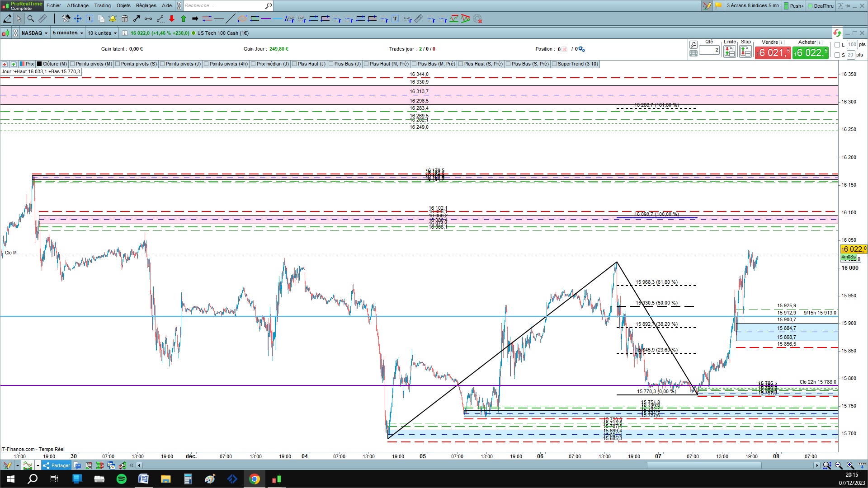Select the text annotation tool
Viewport: 868px width, 488px height.
(90, 19)
